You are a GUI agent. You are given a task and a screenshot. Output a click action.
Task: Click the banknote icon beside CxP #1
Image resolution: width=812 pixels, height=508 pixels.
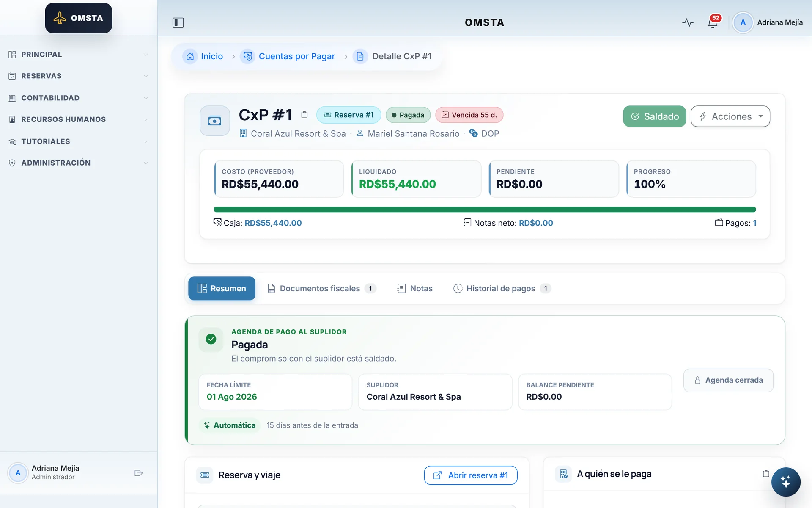(215, 121)
